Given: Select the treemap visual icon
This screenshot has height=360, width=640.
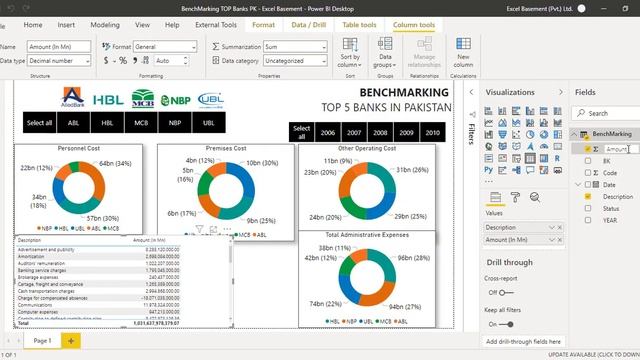Looking at the screenshot, I should tap(558, 134).
